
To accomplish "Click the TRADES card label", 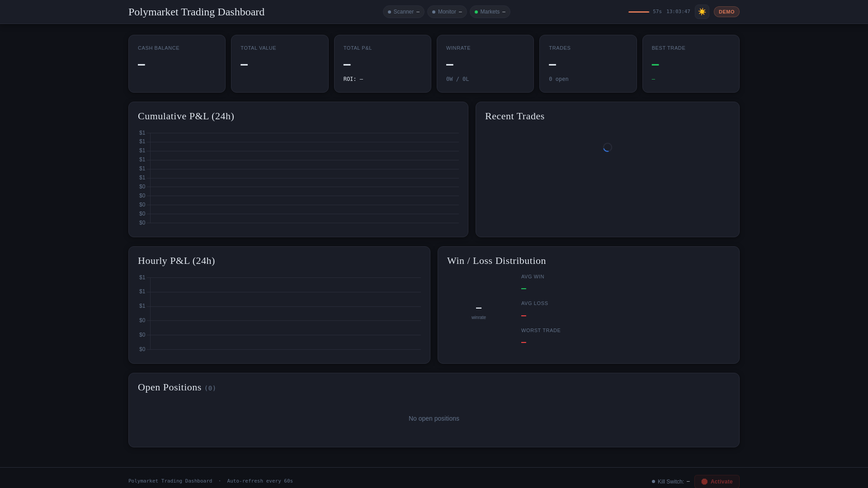I will coord(560,48).
